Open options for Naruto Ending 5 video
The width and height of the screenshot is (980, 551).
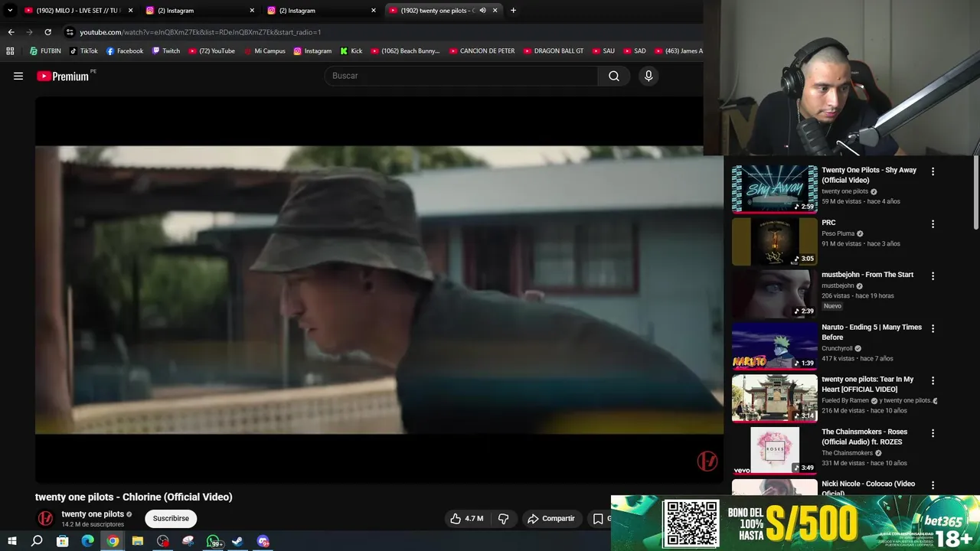[x=933, y=328]
